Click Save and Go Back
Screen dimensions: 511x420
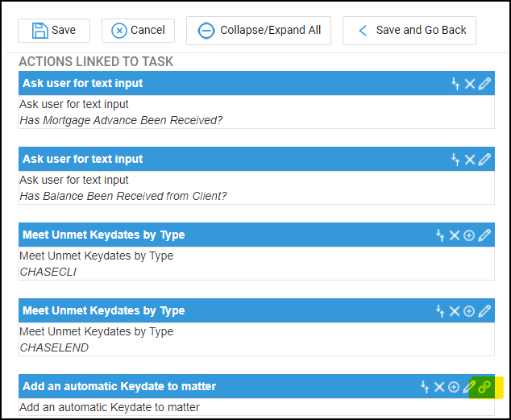pos(409,31)
